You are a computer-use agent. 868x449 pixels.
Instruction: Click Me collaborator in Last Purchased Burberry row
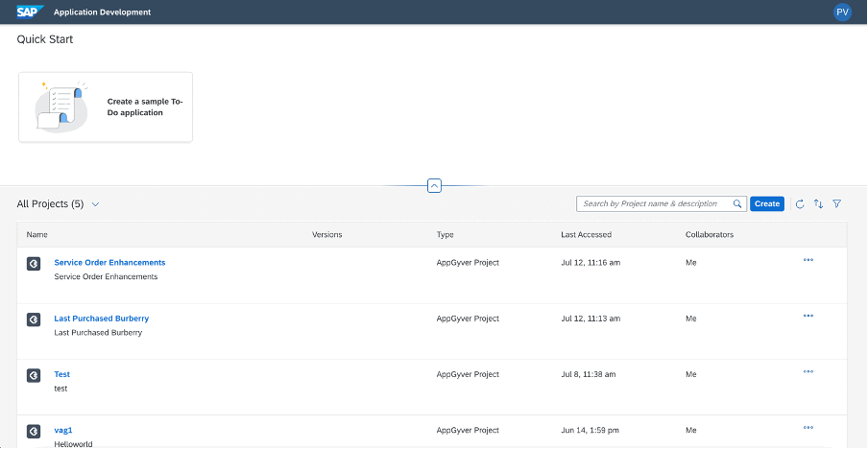(691, 319)
